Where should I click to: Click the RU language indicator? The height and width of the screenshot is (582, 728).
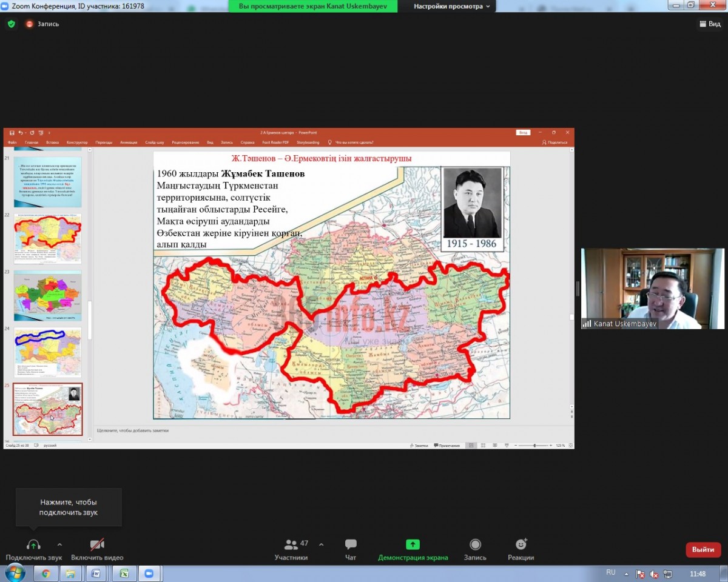pos(610,573)
